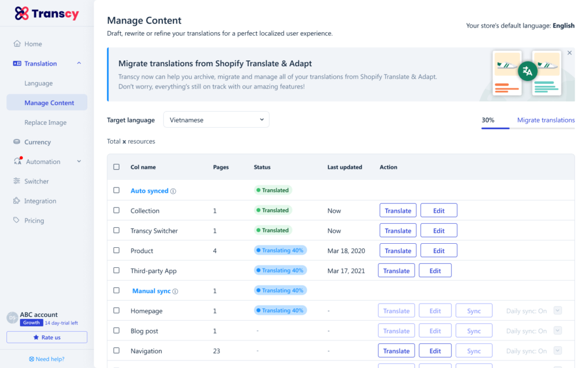Image resolution: width=588 pixels, height=368 pixels.
Task: Click the '14 day-trial left' text
Action: [x=61, y=323]
